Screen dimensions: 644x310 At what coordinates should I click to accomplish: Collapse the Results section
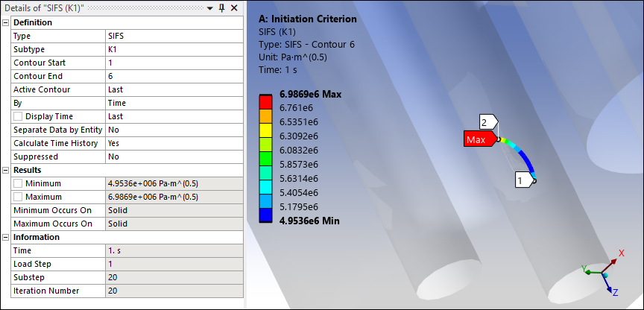point(6,170)
